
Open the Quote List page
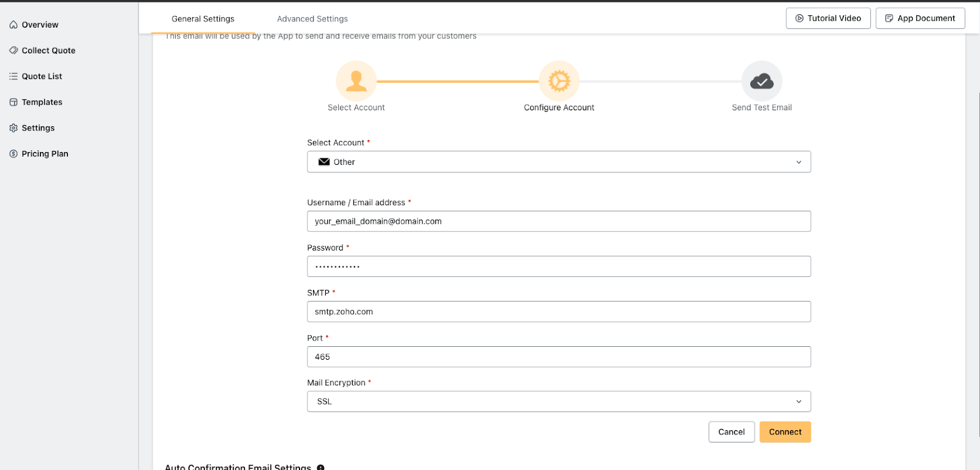coord(42,76)
